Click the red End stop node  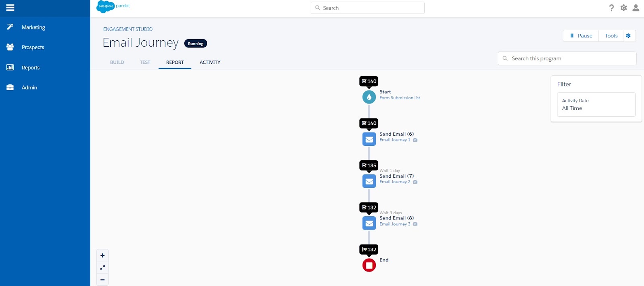[369, 265]
